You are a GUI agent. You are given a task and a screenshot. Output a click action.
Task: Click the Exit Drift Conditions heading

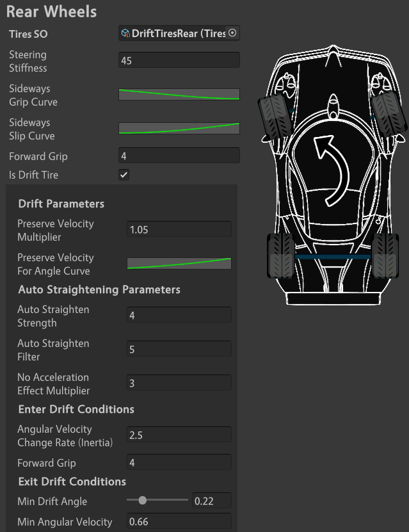pos(72,481)
